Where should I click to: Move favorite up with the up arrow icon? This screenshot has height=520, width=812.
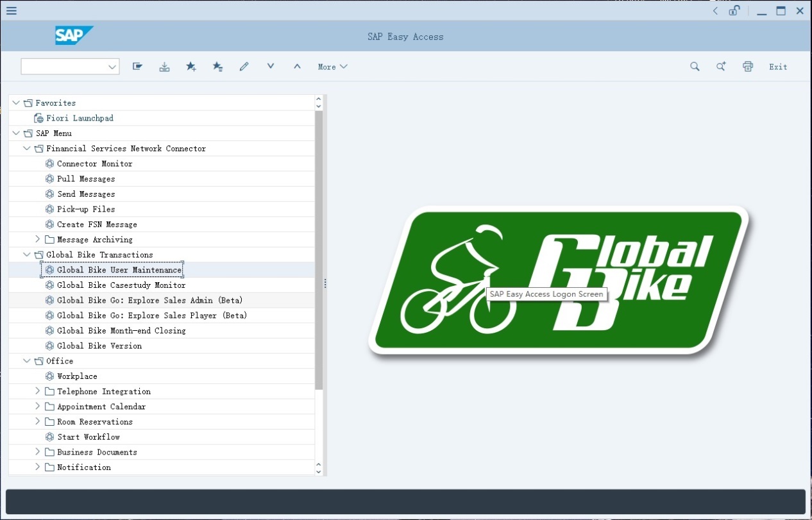[x=297, y=66]
